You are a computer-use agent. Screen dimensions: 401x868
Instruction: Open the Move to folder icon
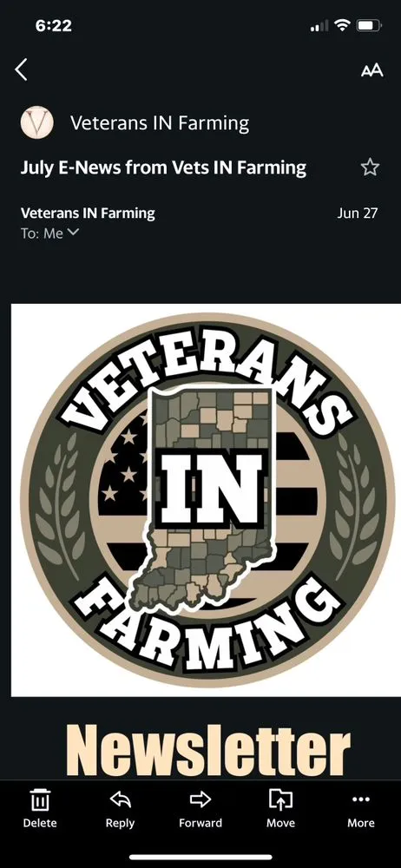(280, 799)
